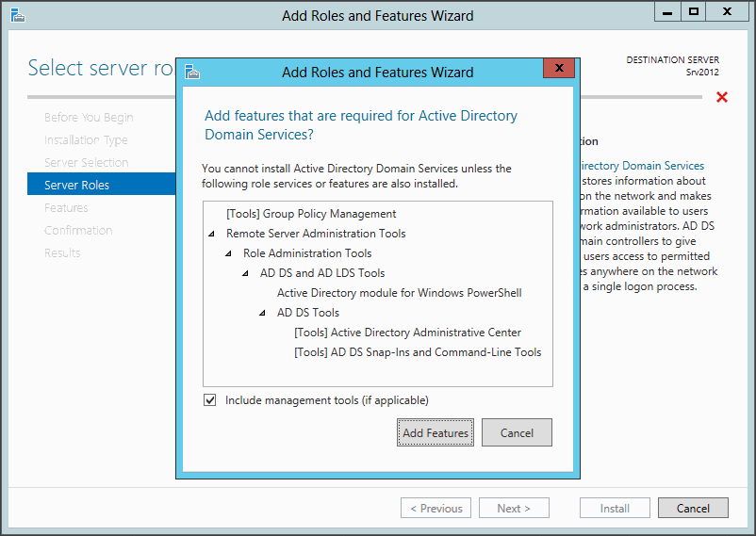Select the Server Roles step

[x=101, y=184]
